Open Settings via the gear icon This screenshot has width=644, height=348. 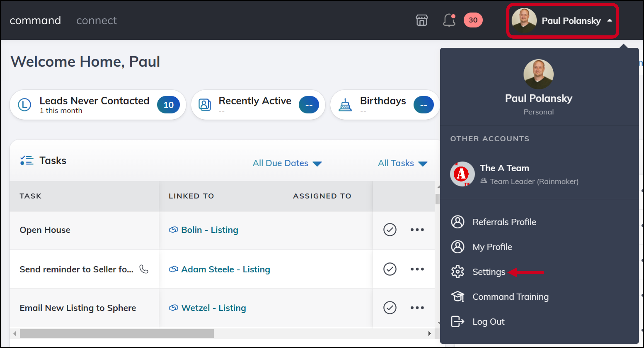pyautogui.click(x=458, y=271)
